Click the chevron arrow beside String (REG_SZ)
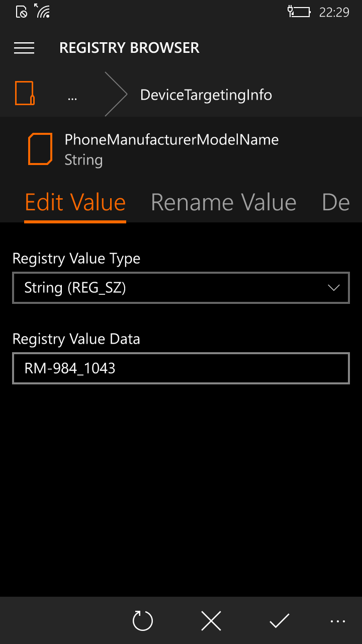This screenshot has width=362, height=644. pos(333,288)
